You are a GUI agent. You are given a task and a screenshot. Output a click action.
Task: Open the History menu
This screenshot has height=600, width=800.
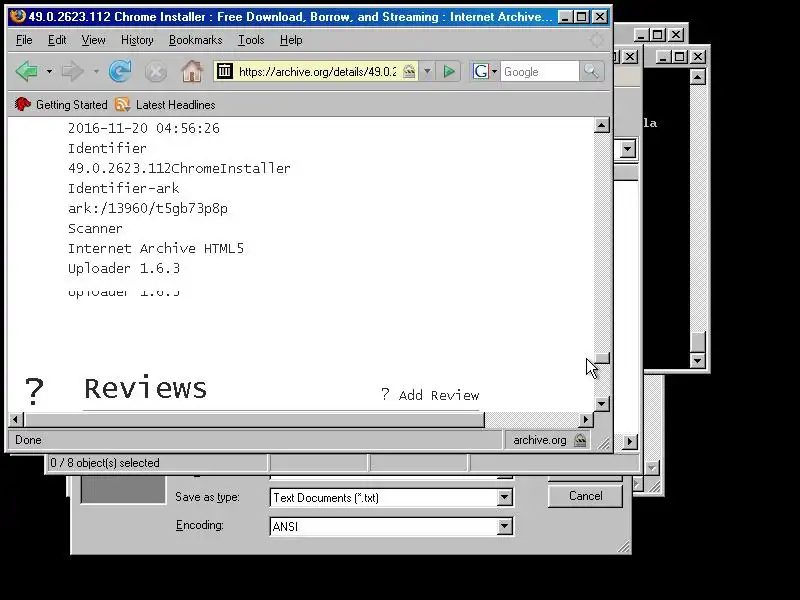pos(137,40)
